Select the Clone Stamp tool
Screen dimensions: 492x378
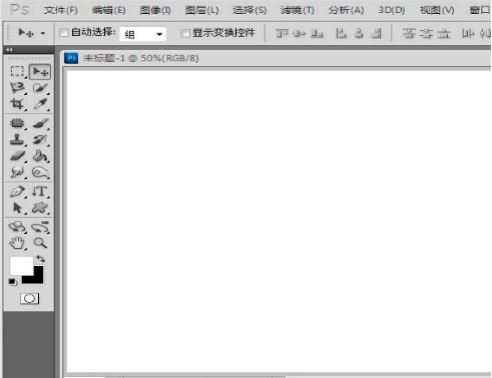17,140
